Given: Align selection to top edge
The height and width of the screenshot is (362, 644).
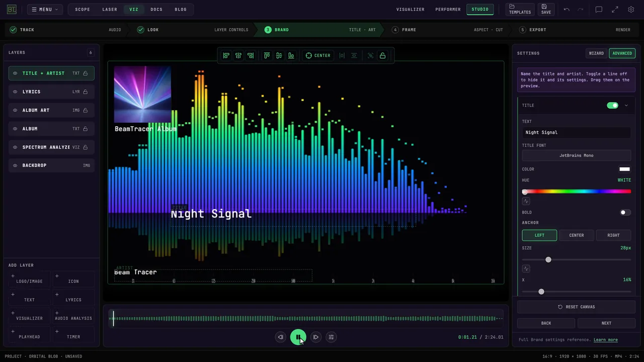Looking at the screenshot, I should [267, 55].
